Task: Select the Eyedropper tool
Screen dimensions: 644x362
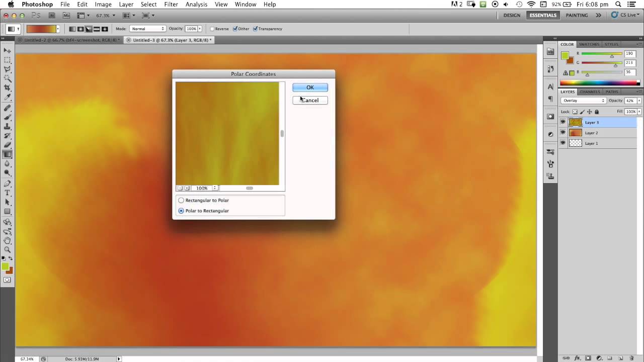Action: tap(8, 98)
